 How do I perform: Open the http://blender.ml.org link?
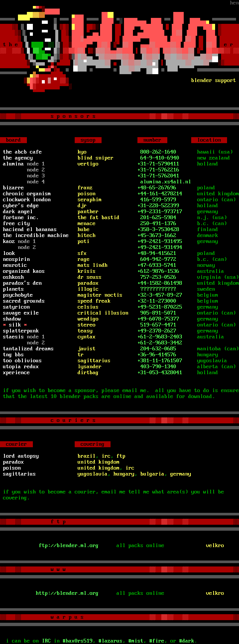coord(67,593)
